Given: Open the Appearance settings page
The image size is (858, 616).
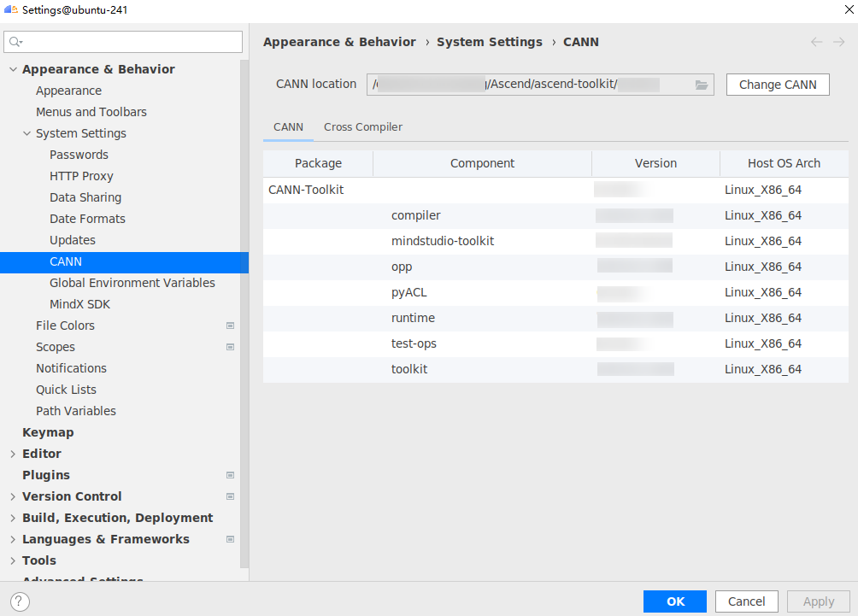Looking at the screenshot, I should (69, 91).
